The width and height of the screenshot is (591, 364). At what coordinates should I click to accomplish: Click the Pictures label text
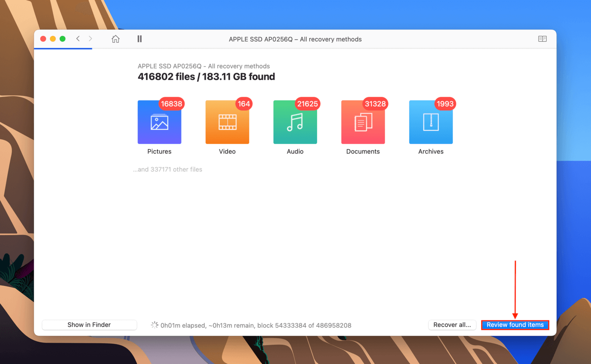(x=160, y=151)
